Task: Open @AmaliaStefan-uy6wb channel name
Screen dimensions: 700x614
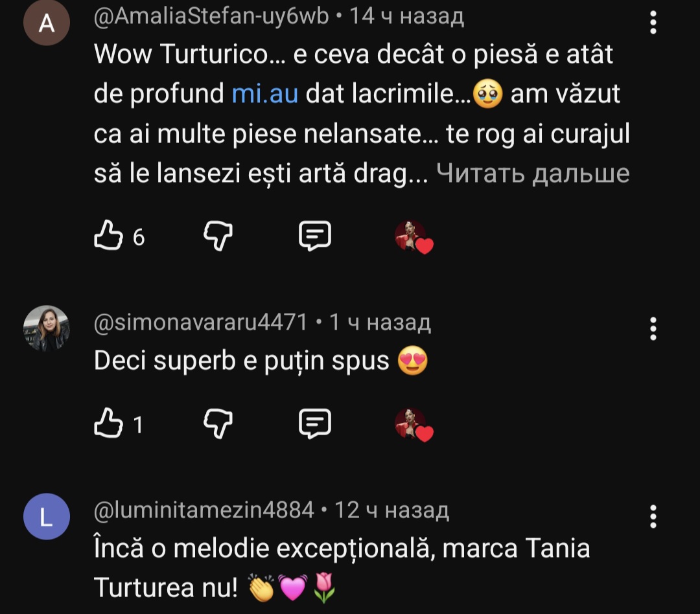Action: (212, 17)
